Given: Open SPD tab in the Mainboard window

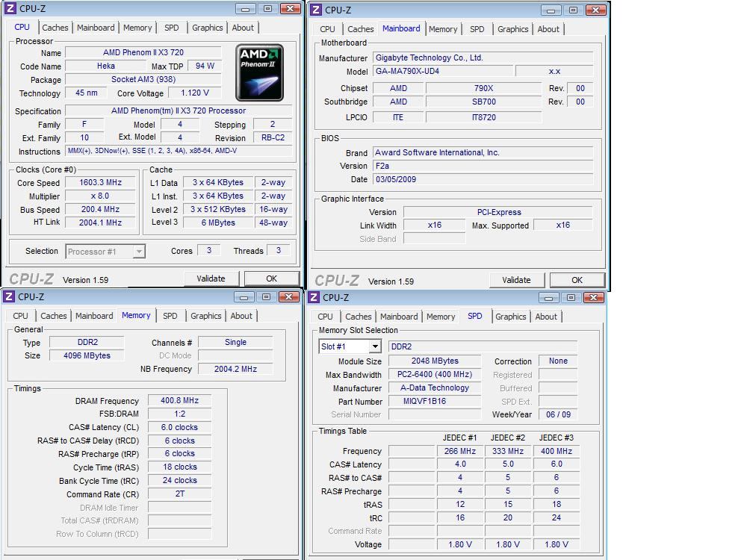Looking at the screenshot, I should point(477,29).
